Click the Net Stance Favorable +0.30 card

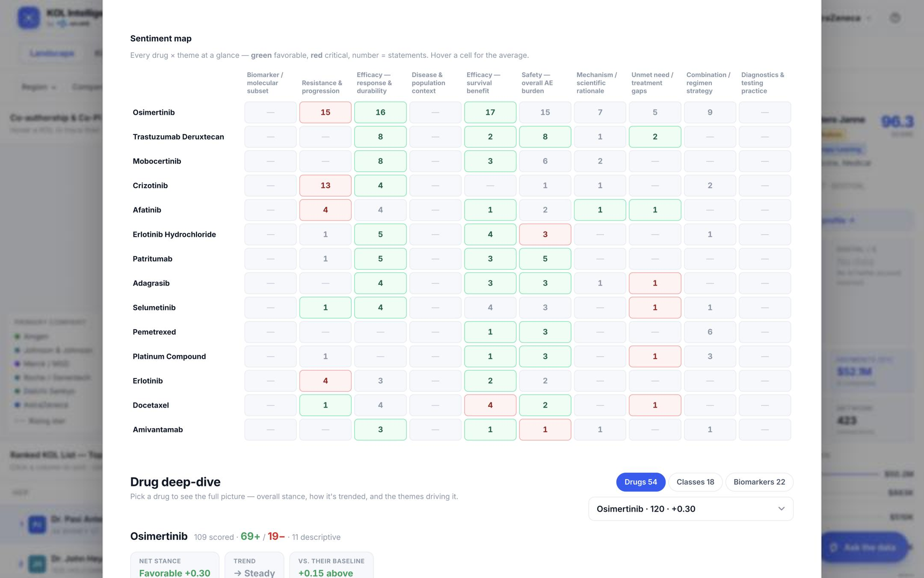[175, 566]
